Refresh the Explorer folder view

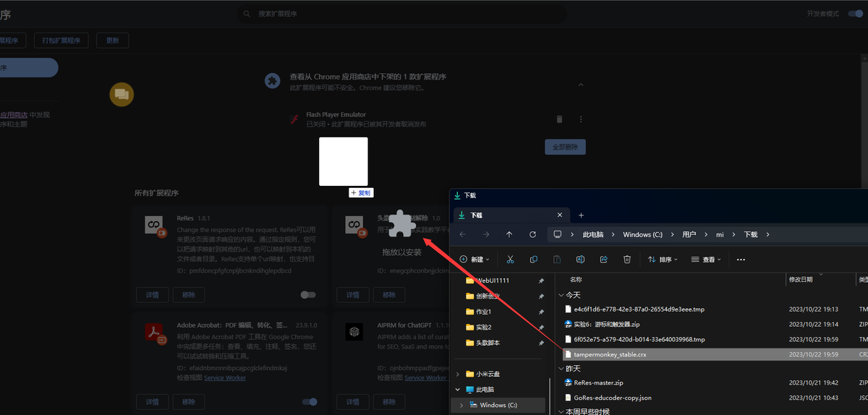click(x=533, y=234)
